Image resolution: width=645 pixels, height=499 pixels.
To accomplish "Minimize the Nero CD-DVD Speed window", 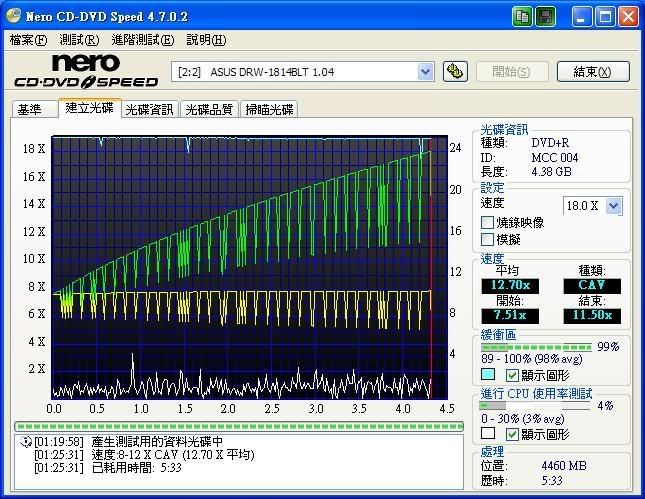I will click(582, 17).
